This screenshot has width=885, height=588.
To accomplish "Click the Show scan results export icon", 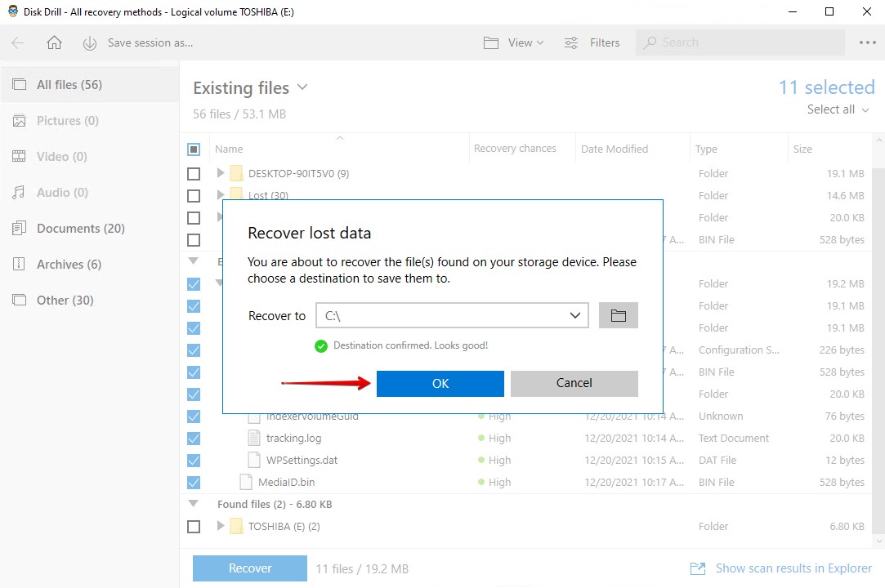I will pos(698,568).
